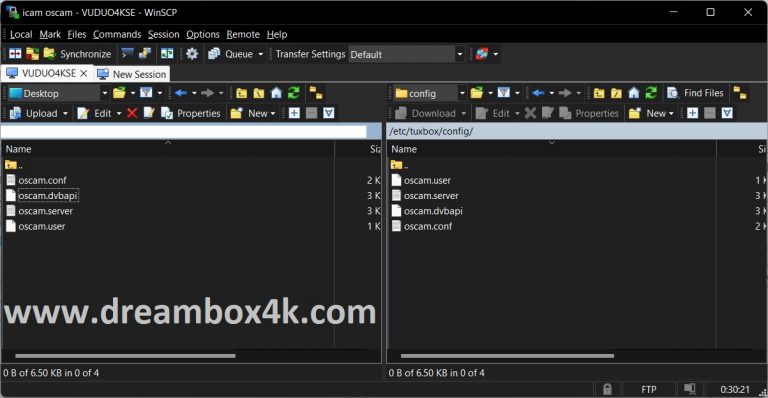The height and width of the screenshot is (398, 768).
Task: Click remote path /etc/tuxbox/config/ bar
Action: [576, 131]
